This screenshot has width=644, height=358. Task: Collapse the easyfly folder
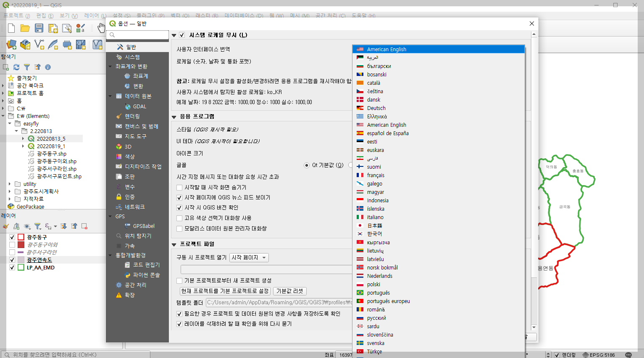(x=10, y=123)
